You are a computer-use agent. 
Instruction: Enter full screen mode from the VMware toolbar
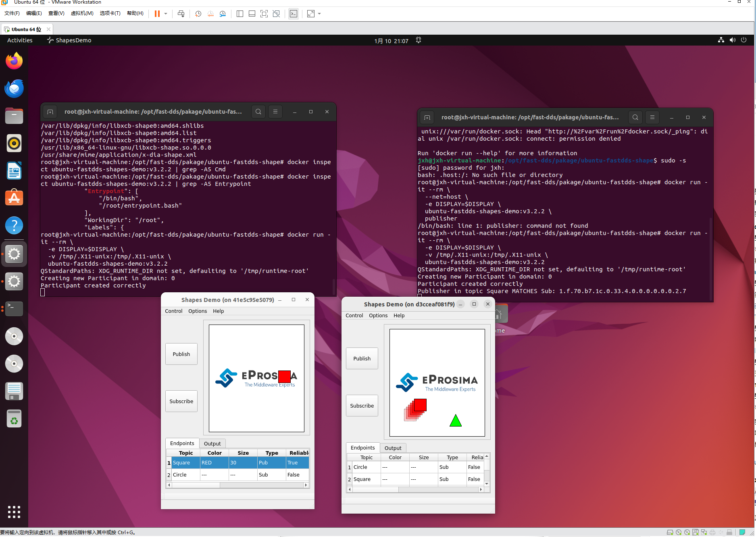pyautogui.click(x=264, y=13)
